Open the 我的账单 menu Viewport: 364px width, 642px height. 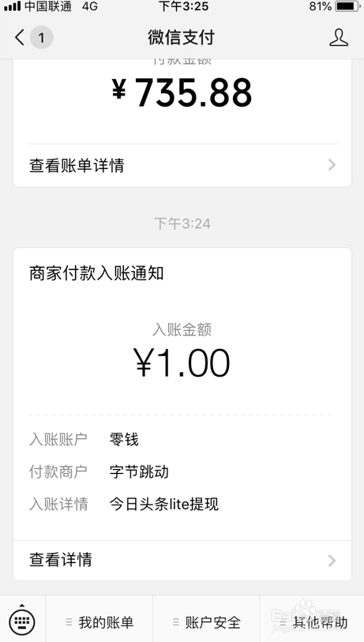pyautogui.click(x=99, y=622)
